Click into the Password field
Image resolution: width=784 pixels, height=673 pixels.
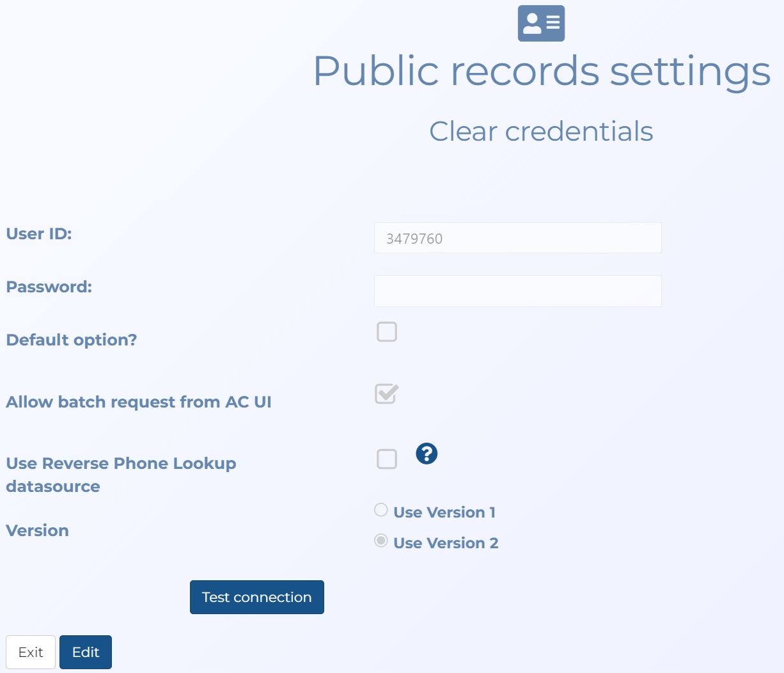click(x=517, y=291)
